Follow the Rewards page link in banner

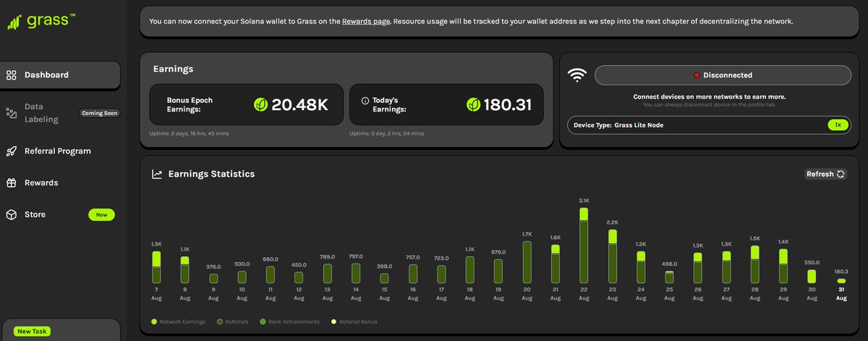click(366, 22)
